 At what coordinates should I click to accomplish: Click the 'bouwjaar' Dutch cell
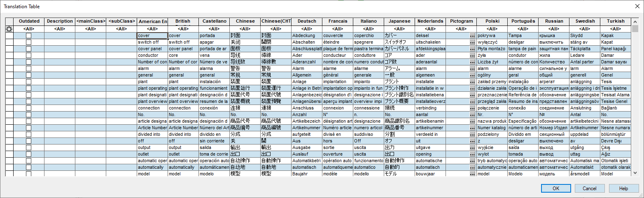click(430, 174)
